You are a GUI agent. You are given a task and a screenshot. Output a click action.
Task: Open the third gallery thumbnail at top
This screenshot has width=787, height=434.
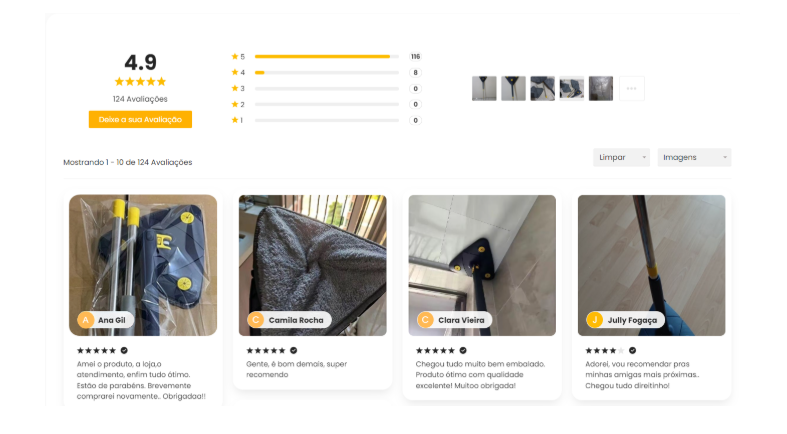coord(542,89)
